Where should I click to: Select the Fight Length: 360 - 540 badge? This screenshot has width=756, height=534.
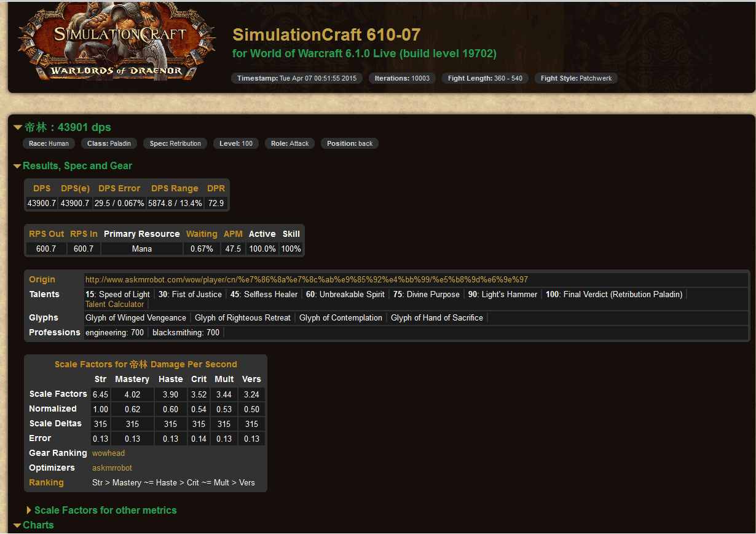pyautogui.click(x=485, y=78)
